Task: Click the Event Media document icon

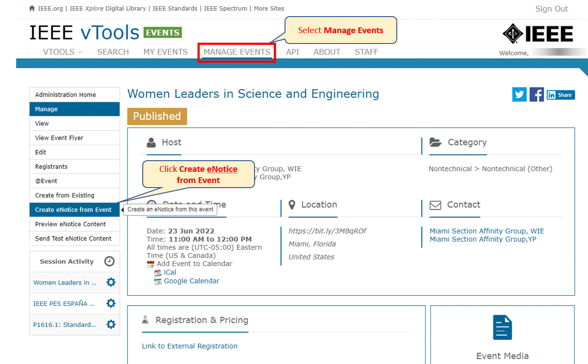Action: 502,327
